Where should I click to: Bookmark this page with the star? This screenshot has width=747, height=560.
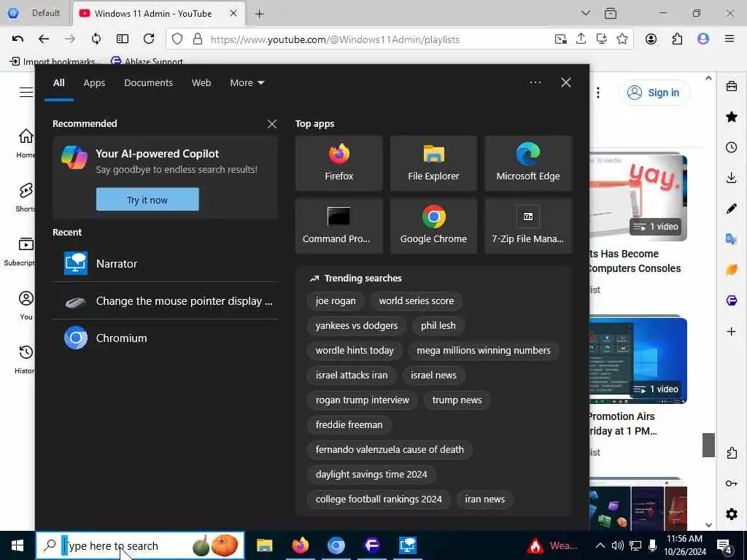[622, 39]
